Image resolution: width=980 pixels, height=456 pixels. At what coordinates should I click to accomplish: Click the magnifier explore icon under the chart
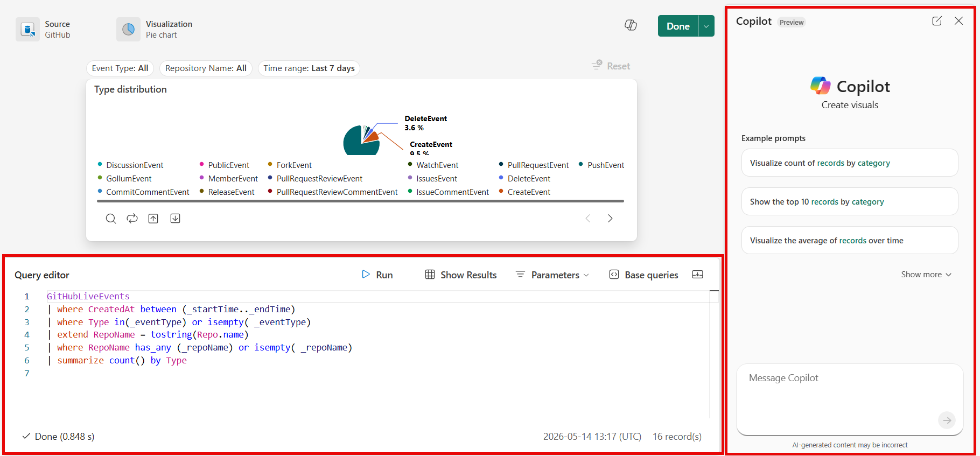pos(111,219)
